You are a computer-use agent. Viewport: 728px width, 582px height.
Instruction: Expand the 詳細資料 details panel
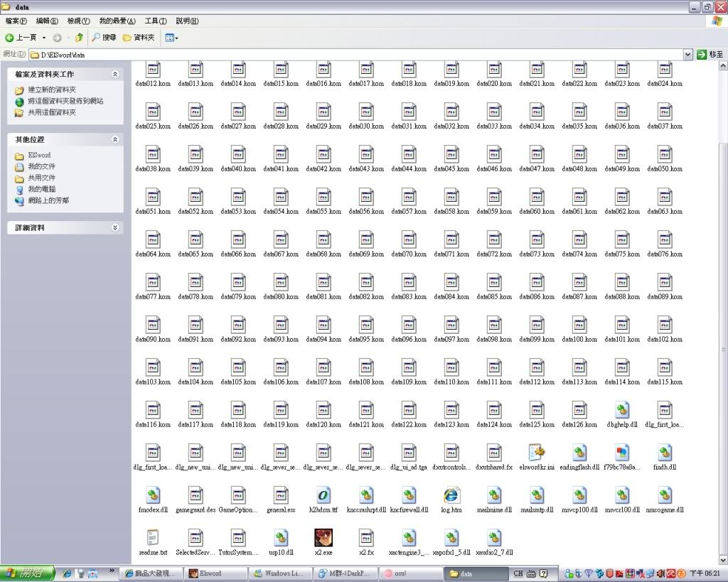115,228
